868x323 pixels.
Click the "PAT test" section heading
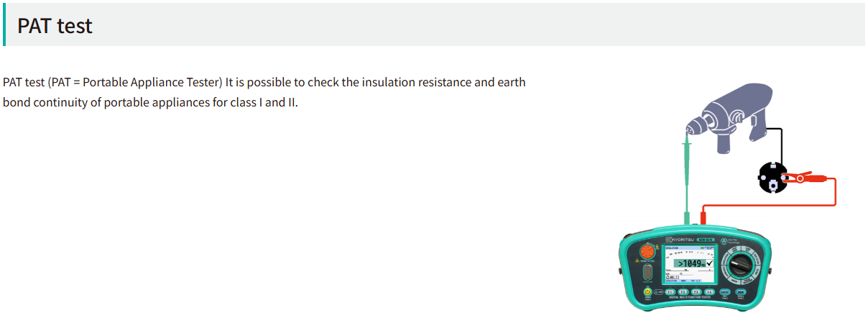click(x=55, y=26)
